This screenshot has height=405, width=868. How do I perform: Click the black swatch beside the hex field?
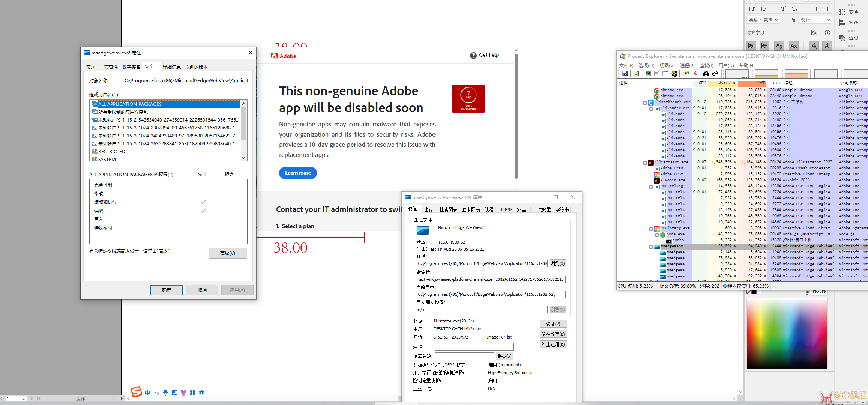754,292
